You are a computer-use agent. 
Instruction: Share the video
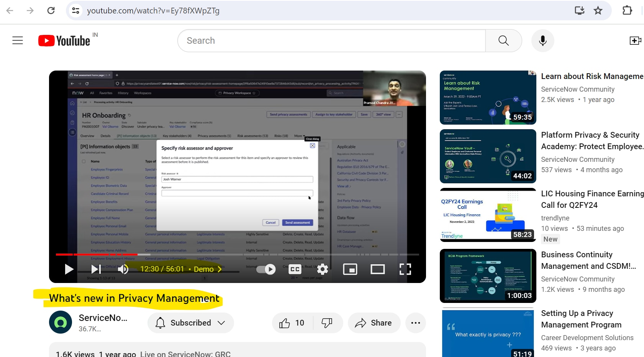pos(374,323)
